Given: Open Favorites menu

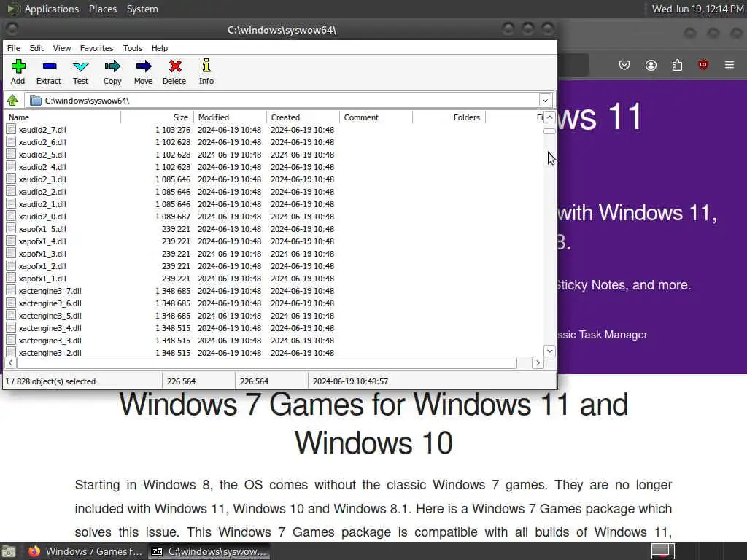Looking at the screenshot, I should coord(96,48).
